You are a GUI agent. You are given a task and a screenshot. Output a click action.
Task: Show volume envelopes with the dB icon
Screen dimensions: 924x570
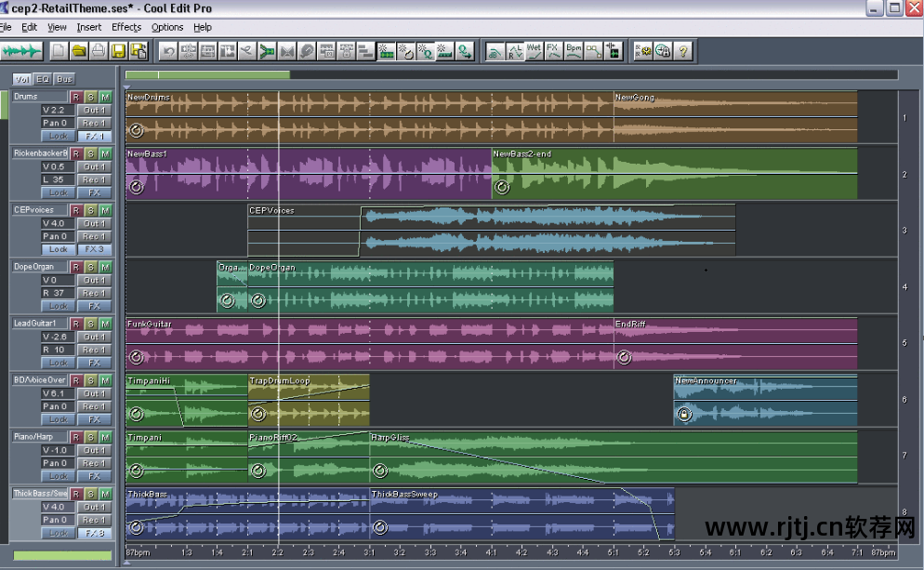tap(495, 52)
